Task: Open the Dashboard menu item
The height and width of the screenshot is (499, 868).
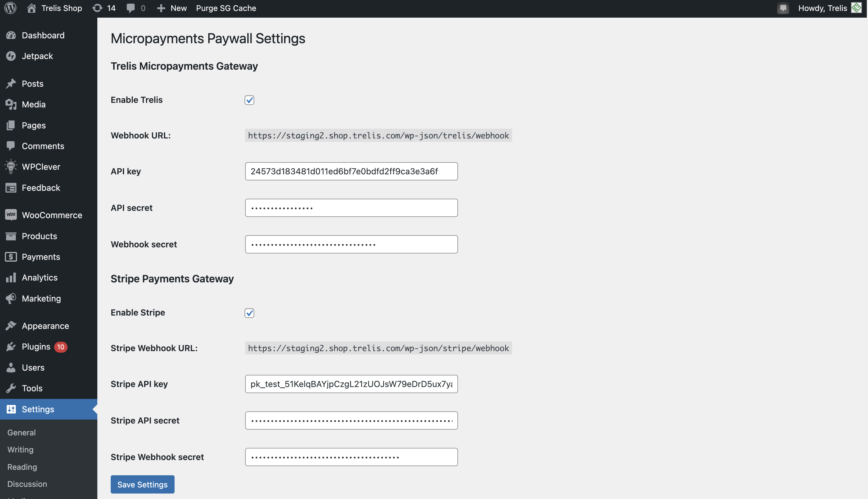Action: [49, 35]
